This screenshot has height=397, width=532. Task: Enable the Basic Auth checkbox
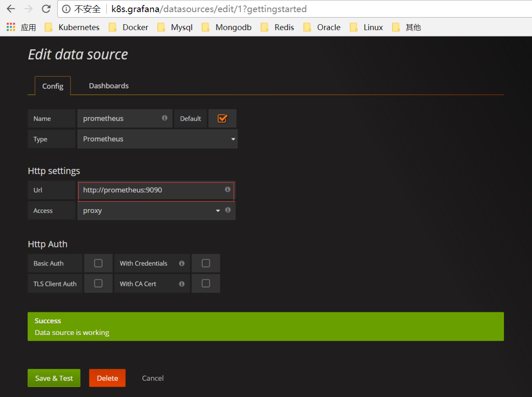[x=98, y=263]
